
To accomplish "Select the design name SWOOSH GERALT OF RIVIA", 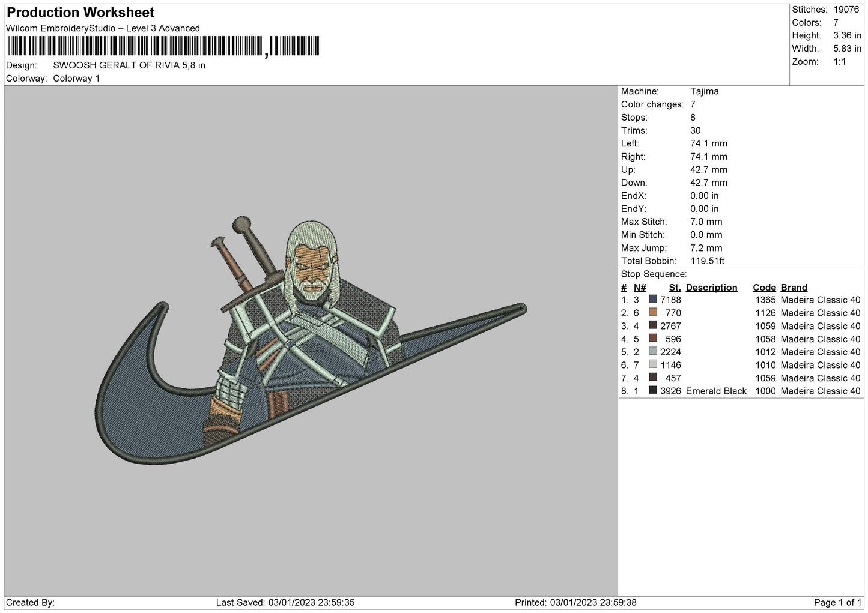I will click(129, 65).
